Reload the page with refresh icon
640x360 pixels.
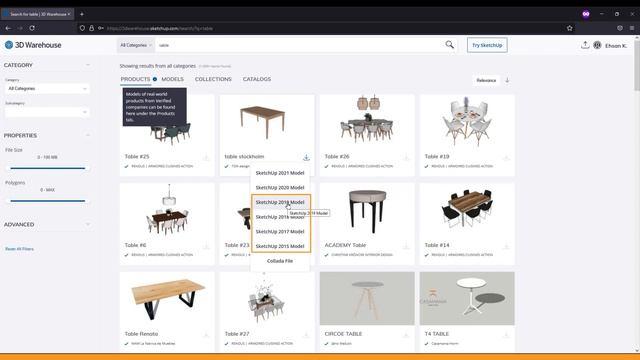tap(32, 28)
